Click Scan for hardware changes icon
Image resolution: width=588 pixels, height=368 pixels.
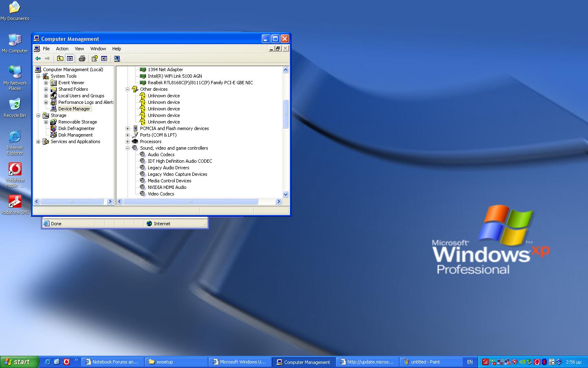[x=117, y=58]
